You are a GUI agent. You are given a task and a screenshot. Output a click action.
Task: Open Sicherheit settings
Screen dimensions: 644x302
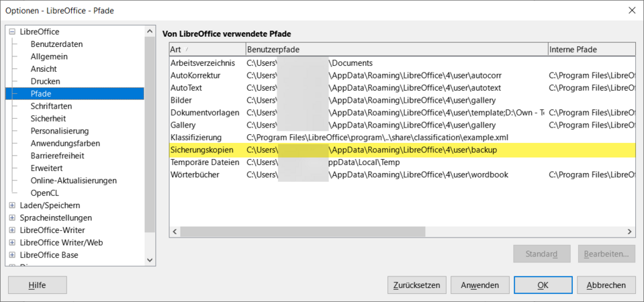(48, 119)
